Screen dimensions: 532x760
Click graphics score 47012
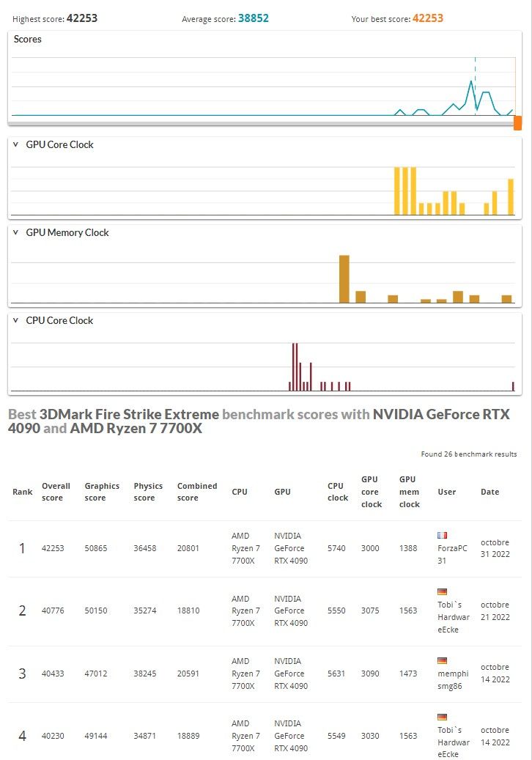tap(96, 674)
